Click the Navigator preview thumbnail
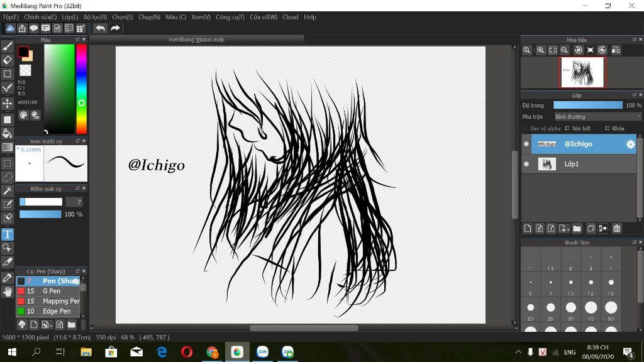 tap(582, 72)
